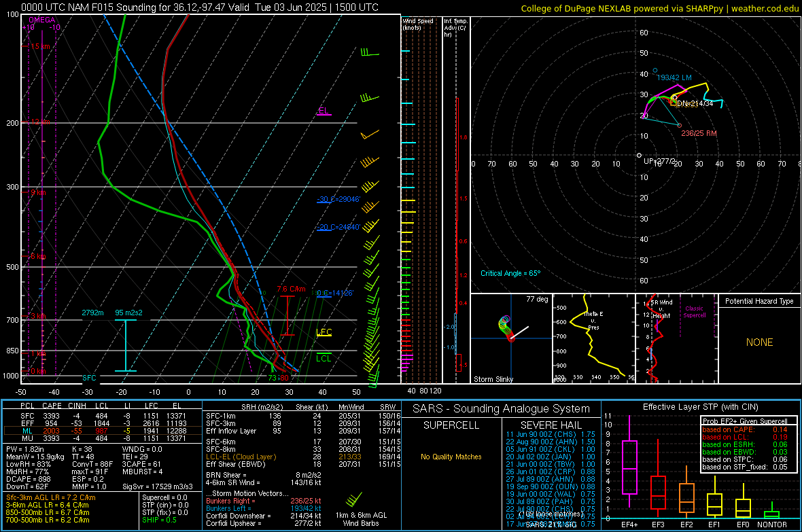Click the Wind Speed (knots) panel header
The image size is (802, 532).
pyautogui.click(x=418, y=24)
